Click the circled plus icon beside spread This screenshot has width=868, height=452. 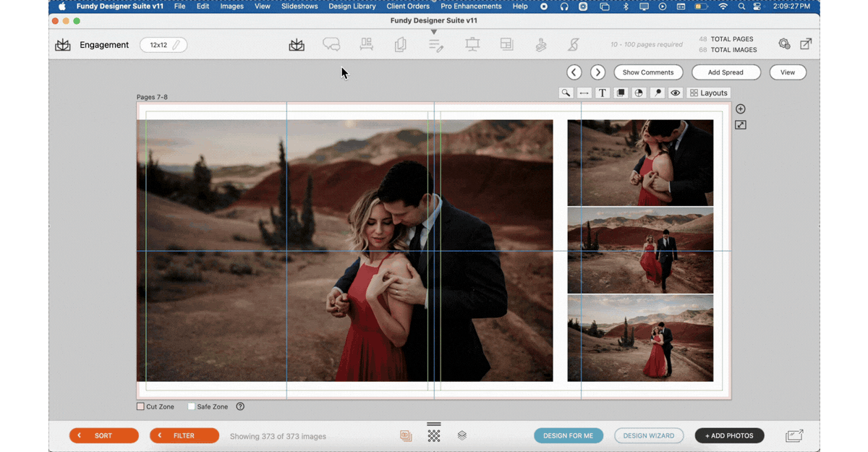tap(740, 109)
